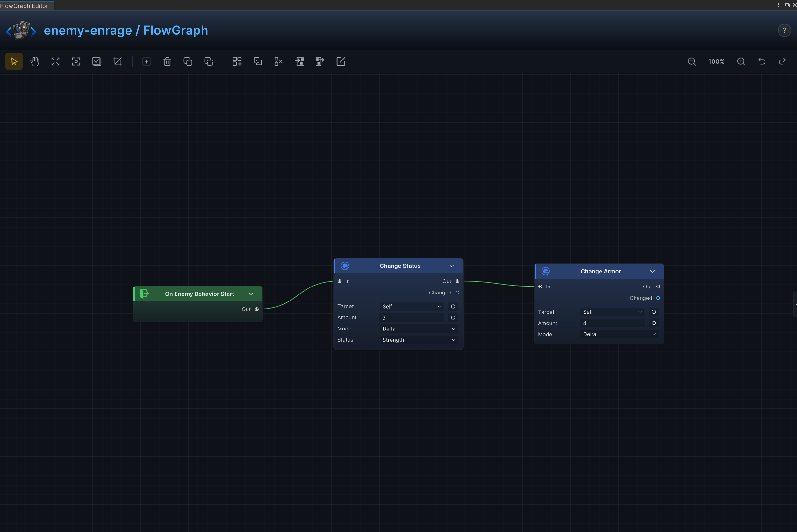This screenshot has height=532, width=797.
Task: Open the Status dropdown showing Strength
Action: pyautogui.click(x=419, y=340)
